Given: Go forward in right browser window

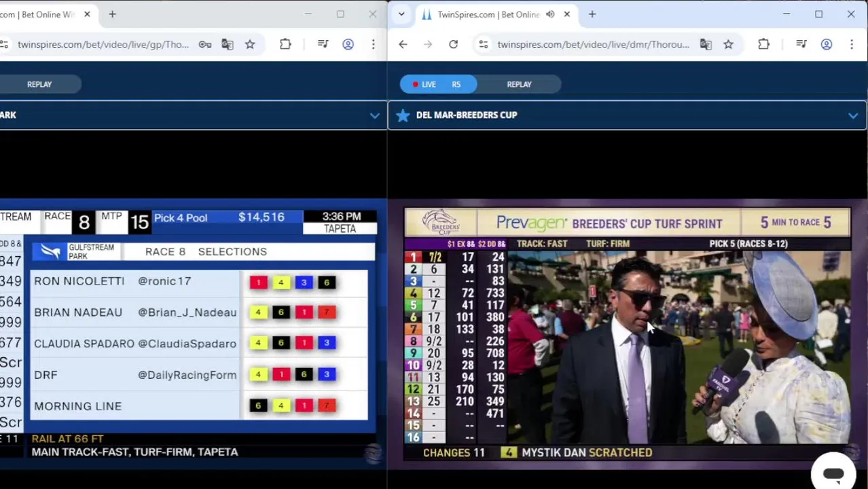Looking at the screenshot, I should [x=428, y=45].
